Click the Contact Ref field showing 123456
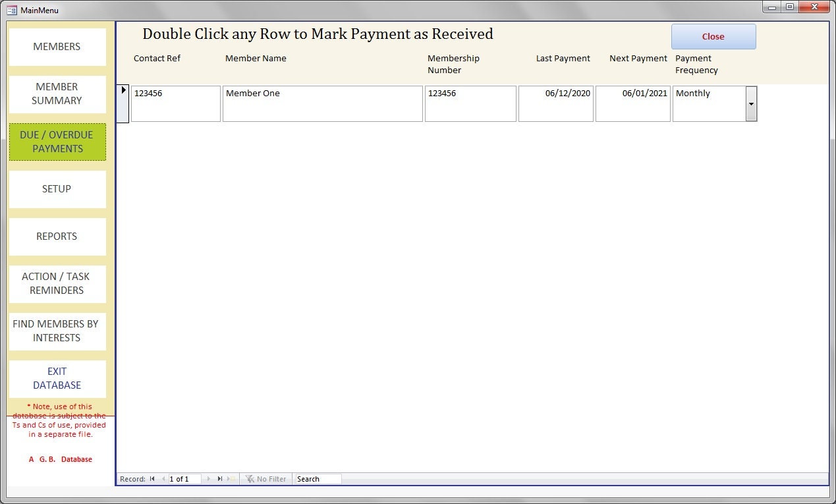The height and width of the screenshot is (504, 836). 175,103
